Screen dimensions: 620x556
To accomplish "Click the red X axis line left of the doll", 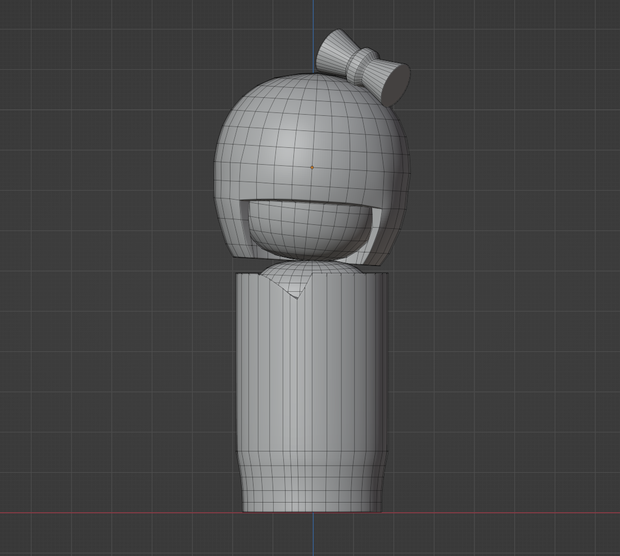I will (119, 513).
